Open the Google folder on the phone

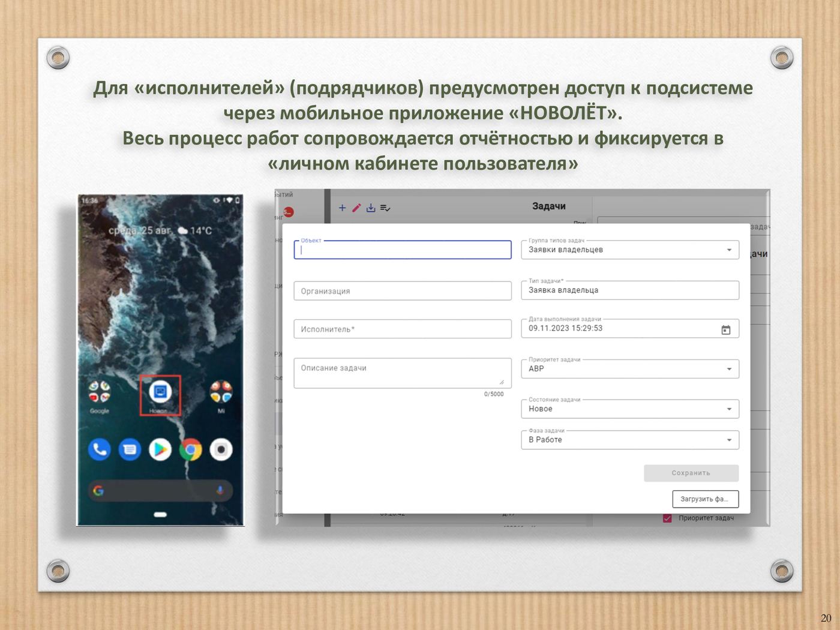(x=100, y=392)
